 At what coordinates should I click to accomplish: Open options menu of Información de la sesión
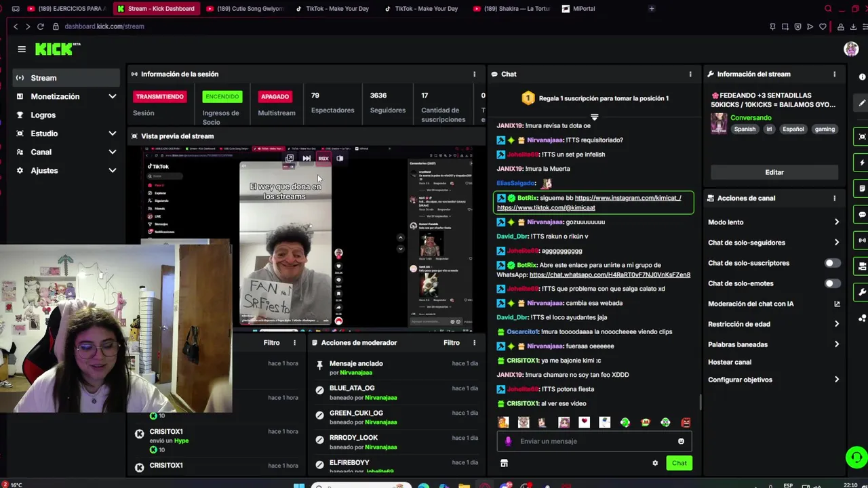tap(474, 74)
